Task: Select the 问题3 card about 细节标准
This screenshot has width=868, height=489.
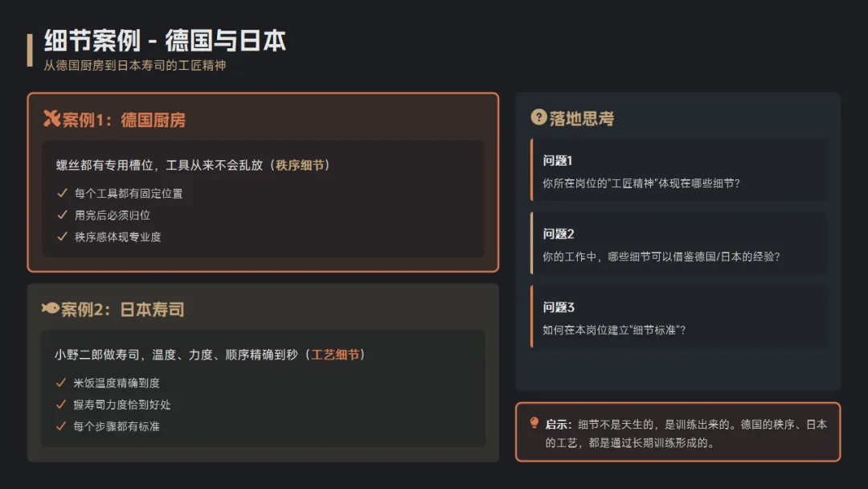Action: point(679,316)
